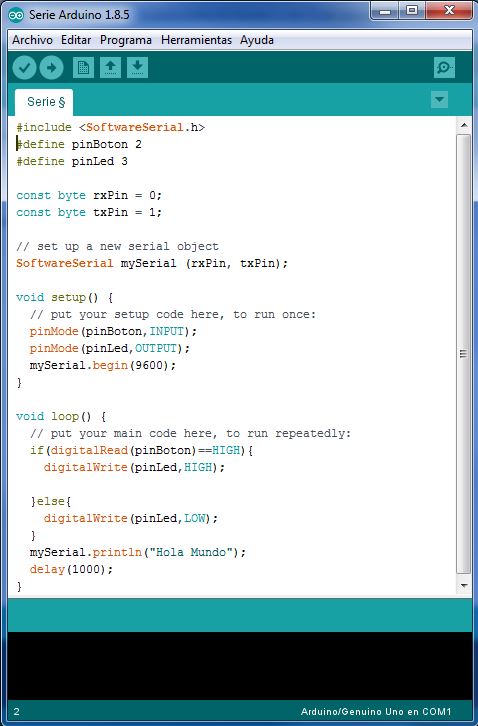Click 'pinMode(pinLed,OUTPUT);' line
Image resolution: width=478 pixels, height=726 pixels.
tap(110, 349)
